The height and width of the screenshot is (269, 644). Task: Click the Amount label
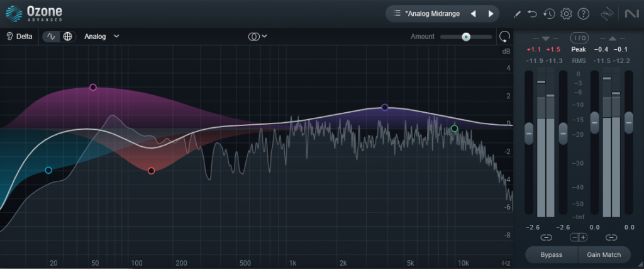tap(422, 37)
